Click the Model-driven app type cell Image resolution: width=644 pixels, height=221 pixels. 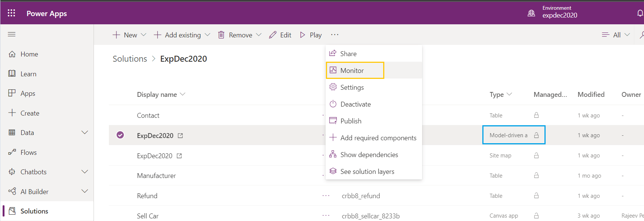point(508,135)
